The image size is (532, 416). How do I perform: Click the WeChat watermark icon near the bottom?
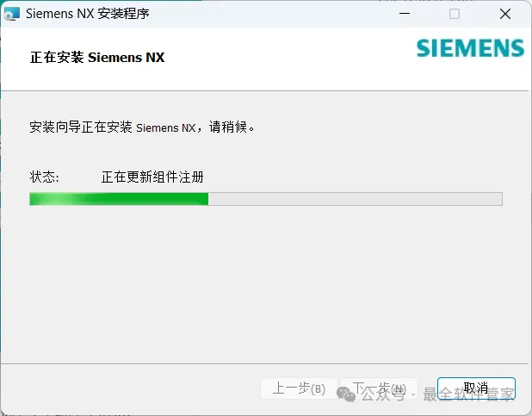(x=346, y=394)
